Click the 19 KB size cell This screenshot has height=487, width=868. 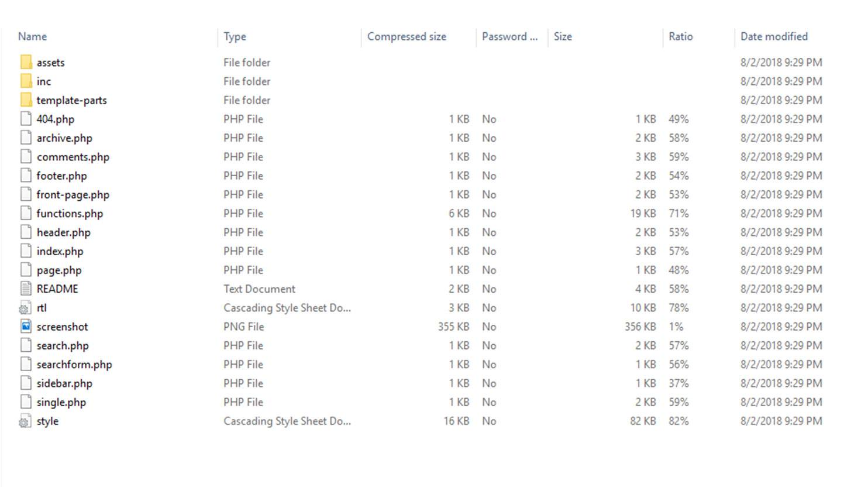(643, 214)
